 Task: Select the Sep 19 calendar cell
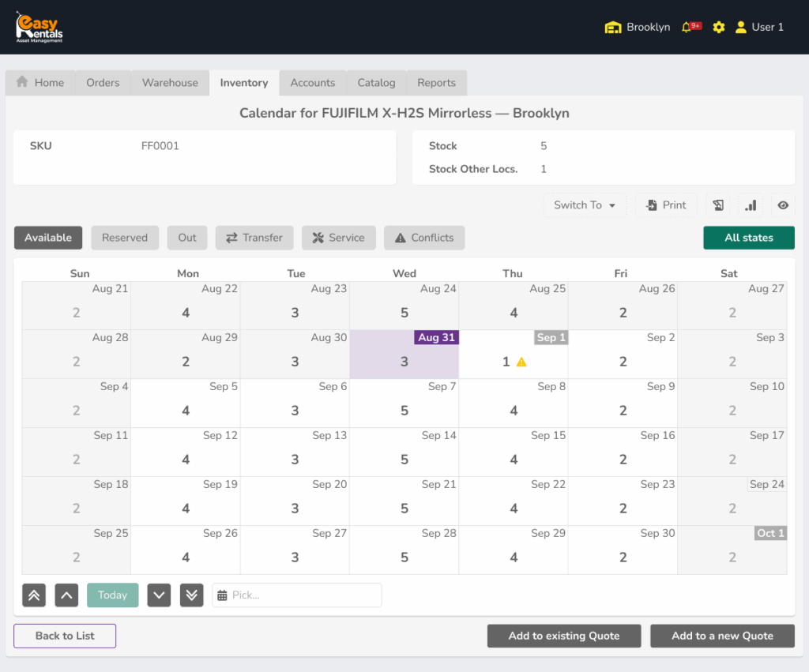(186, 501)
